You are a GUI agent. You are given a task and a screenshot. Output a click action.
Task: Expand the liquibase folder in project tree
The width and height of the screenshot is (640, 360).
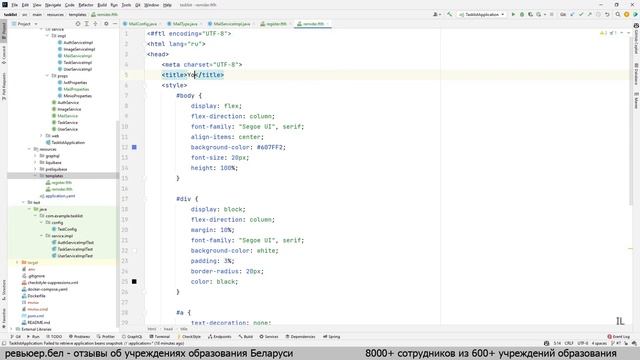(x=36, y=162)
